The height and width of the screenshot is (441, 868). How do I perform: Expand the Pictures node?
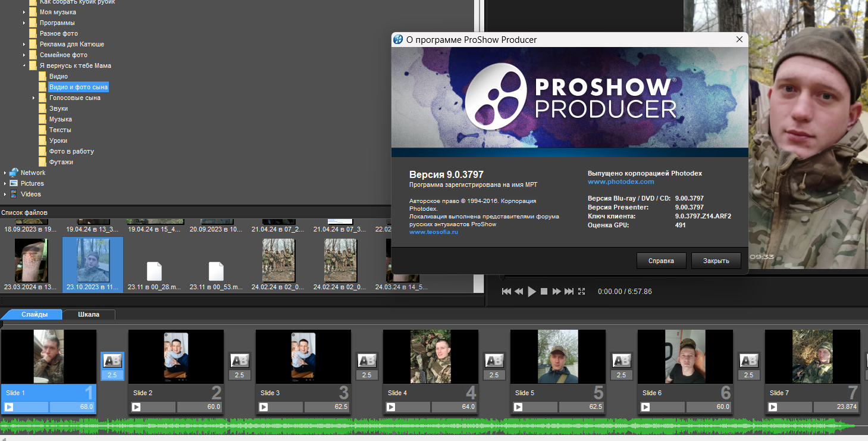click(x=5, y=183)
